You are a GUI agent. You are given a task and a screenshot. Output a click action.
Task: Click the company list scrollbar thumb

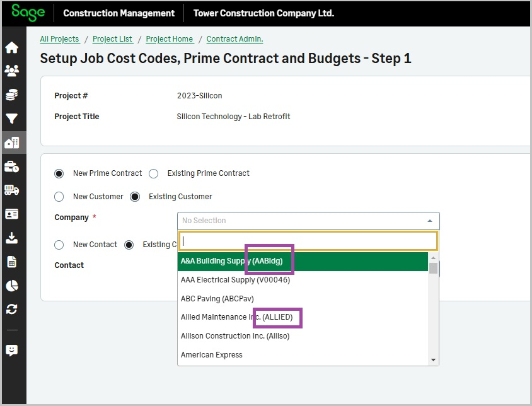[x=433, y=268]
